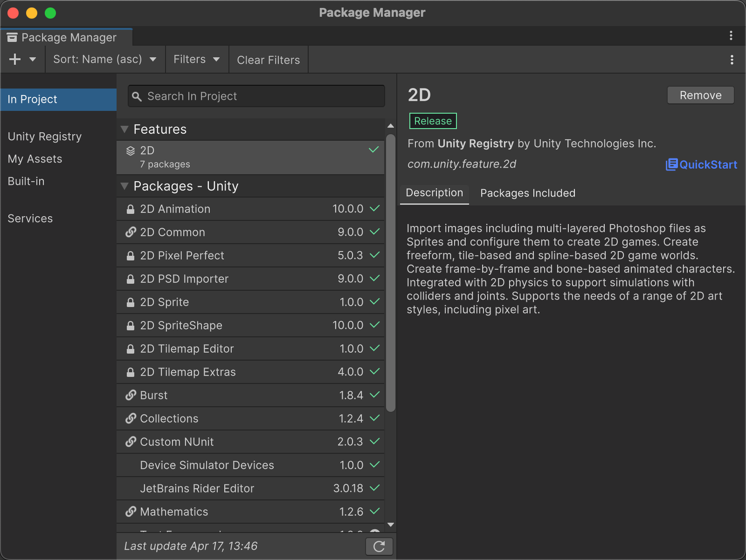Select the JetBrains Rider Editor package

tap(250, 488)
